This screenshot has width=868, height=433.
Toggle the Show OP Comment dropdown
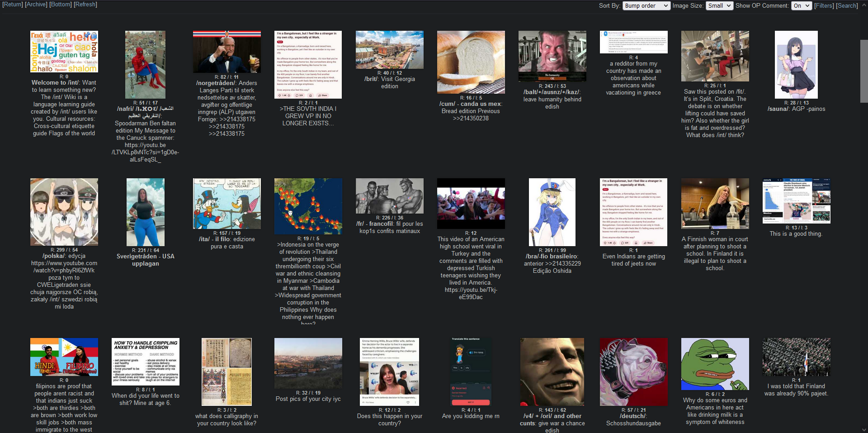point(802,6)
